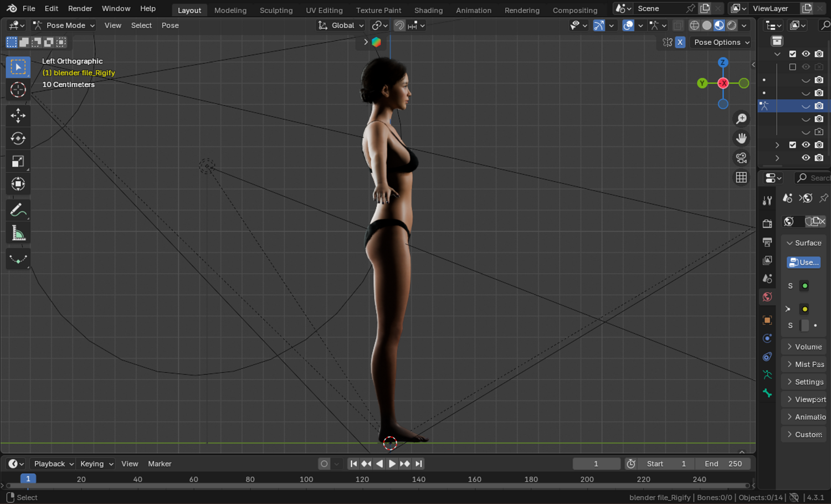Screen dimensions: 831x504
Task: Open the Tool properties tab (wrench icon)
Action: coord(767,200)
